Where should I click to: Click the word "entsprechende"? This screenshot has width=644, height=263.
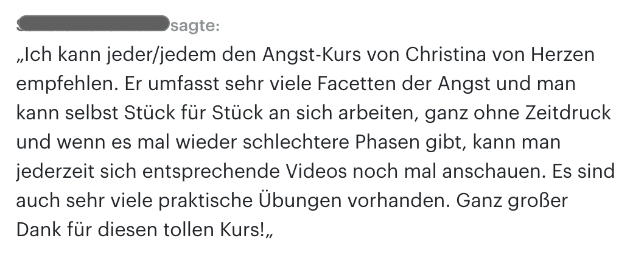[211, 172]
